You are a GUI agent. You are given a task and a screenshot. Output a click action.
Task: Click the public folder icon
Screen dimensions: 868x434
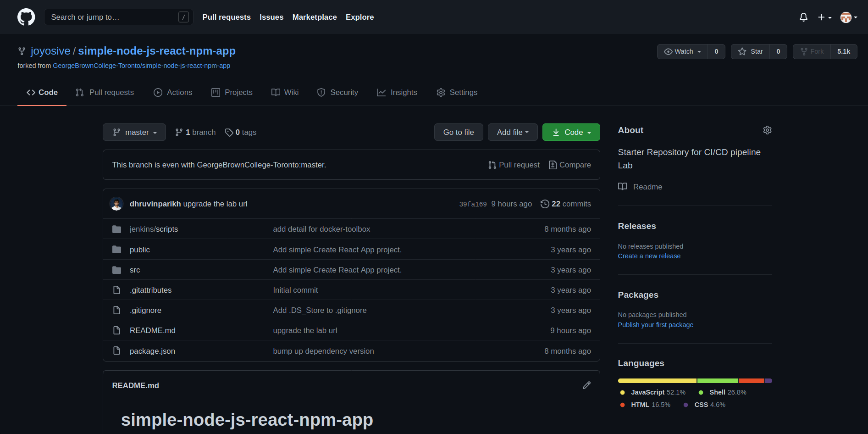pyautogui.click(x=117, y=250)
